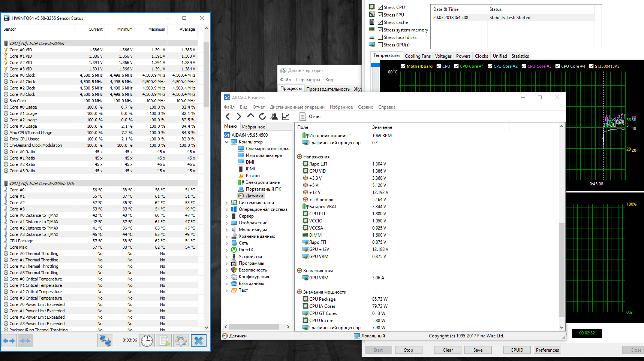
Task: Toggle ST3500413AS graph checkbox
Action: coord(591,66)
